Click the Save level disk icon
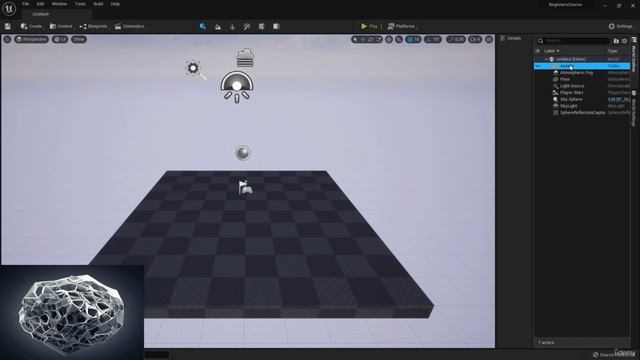 click(8, 27)
